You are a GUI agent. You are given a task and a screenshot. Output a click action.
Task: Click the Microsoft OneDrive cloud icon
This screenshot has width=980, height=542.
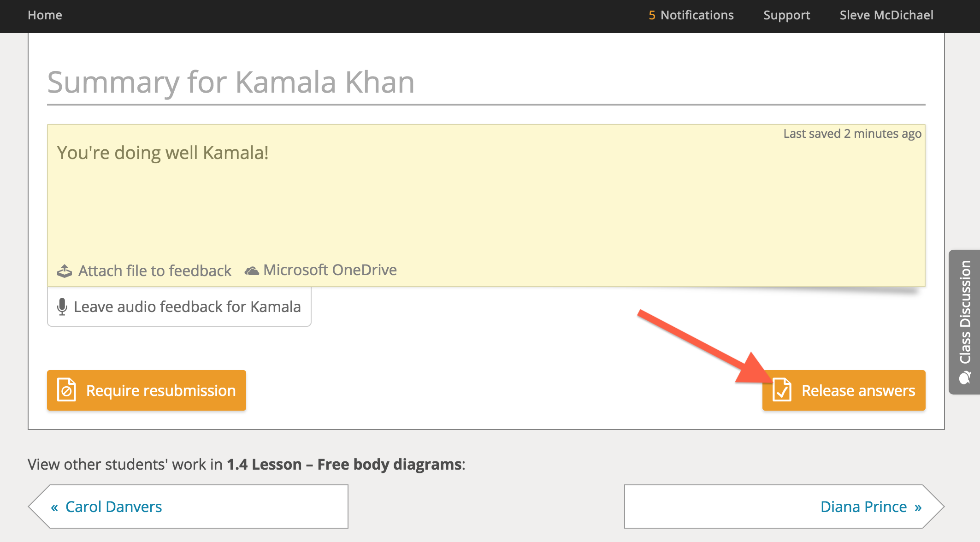252,271
